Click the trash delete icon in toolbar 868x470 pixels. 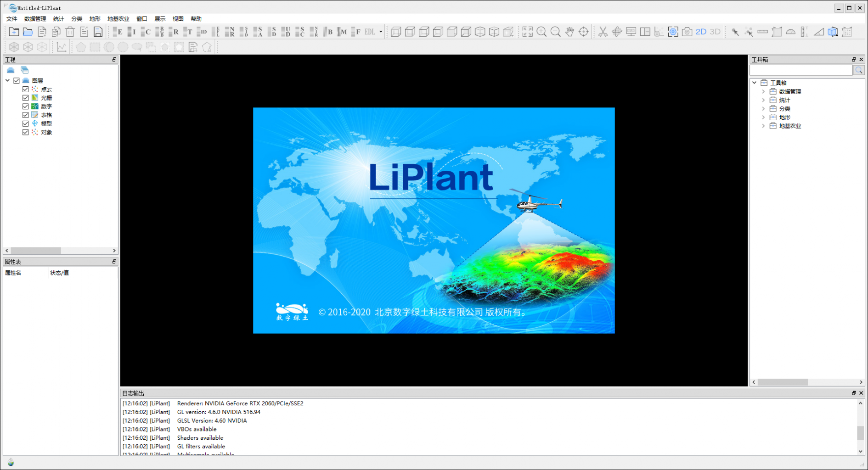point(70,32)
